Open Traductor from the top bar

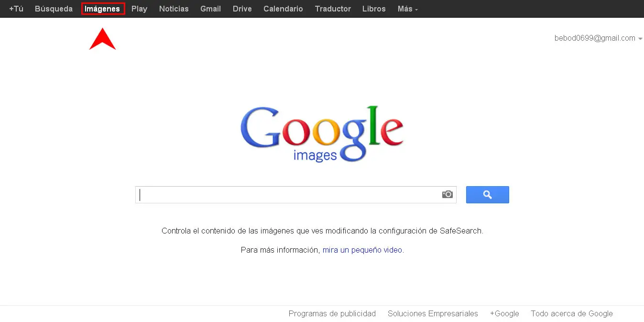(x=333, y=9)
